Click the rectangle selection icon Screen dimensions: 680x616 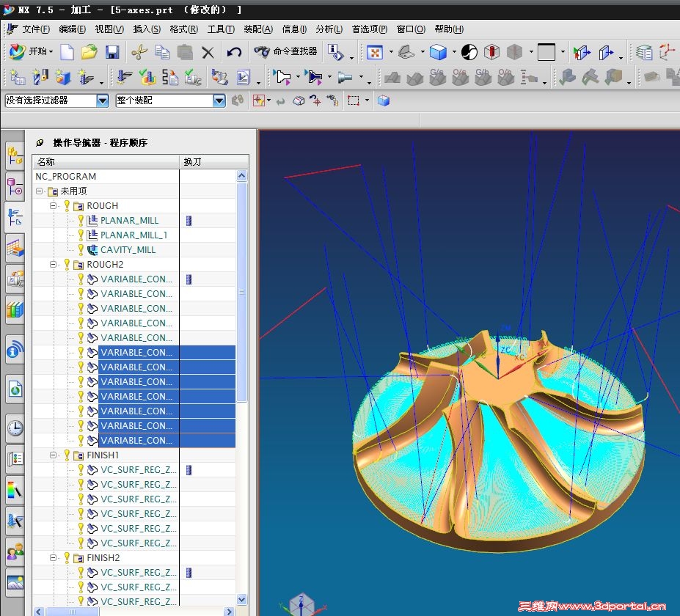354,100
